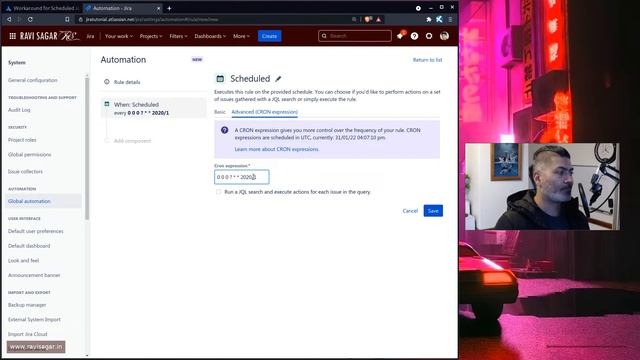Open the browser extensions puzzle icon
Viewport: 640px width, 360px height.
pyautogui.click(x=429, y=19)
